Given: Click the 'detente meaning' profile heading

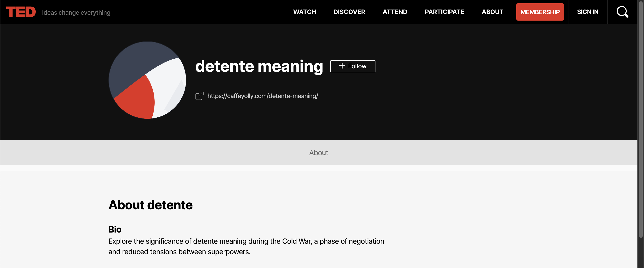Looking at the screenshot, I should pos(259,67).
